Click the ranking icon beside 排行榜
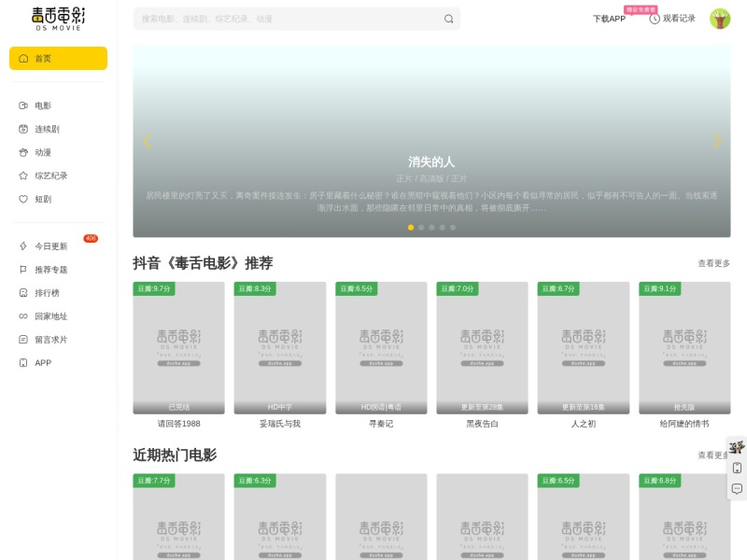Screen dimensions: 747x560 [23, 292]
